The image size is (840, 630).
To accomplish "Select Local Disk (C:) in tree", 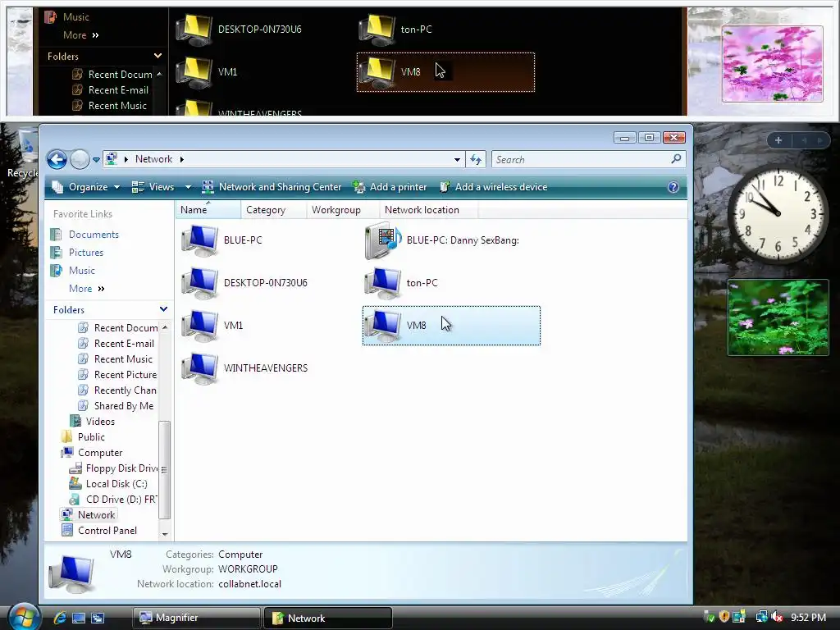I will coord(108,484).
